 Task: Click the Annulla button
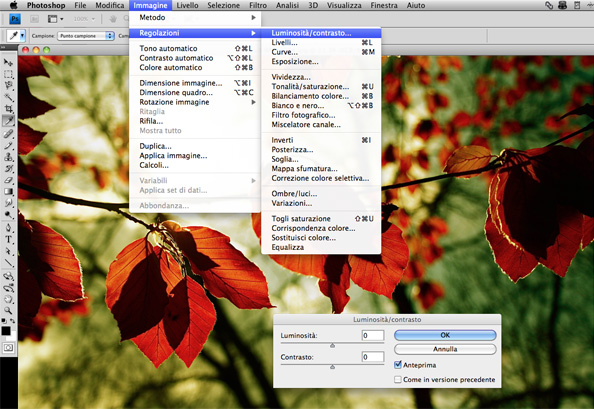point(445,349)
